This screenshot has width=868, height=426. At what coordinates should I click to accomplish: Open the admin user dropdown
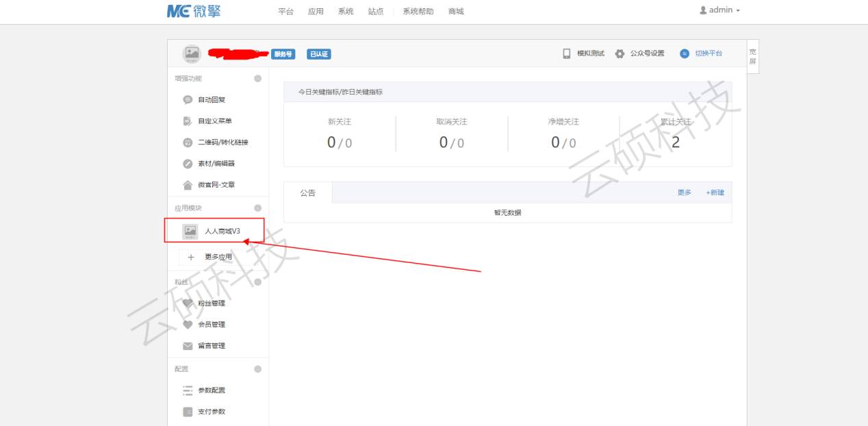[x=720, y=10]
